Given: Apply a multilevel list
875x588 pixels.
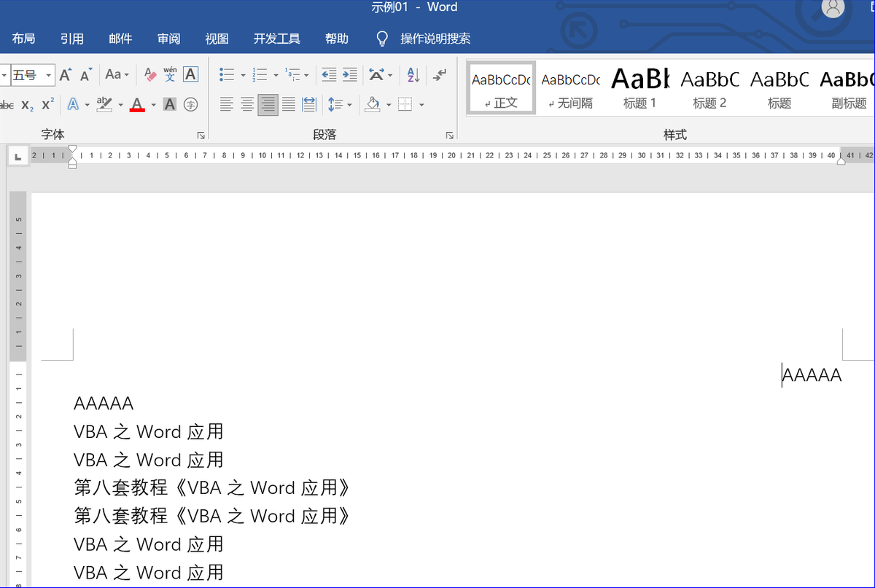Looking at the screenshot, I should [292, 74].
